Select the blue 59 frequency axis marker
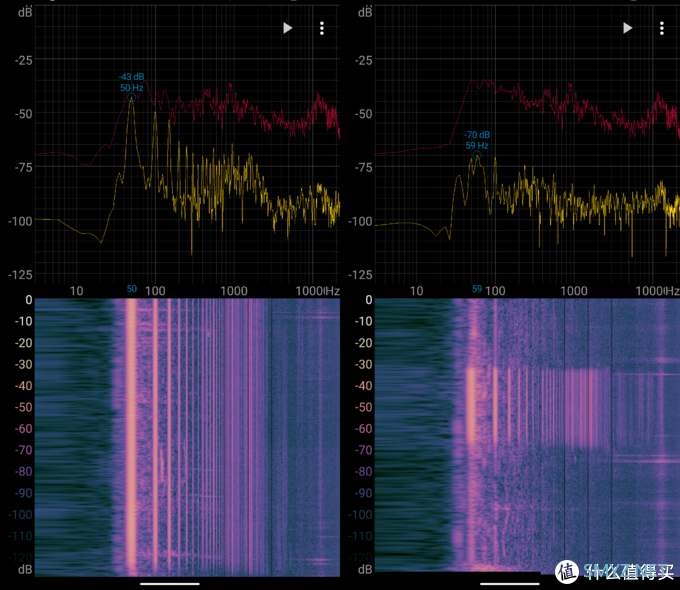 pos(477,289)
